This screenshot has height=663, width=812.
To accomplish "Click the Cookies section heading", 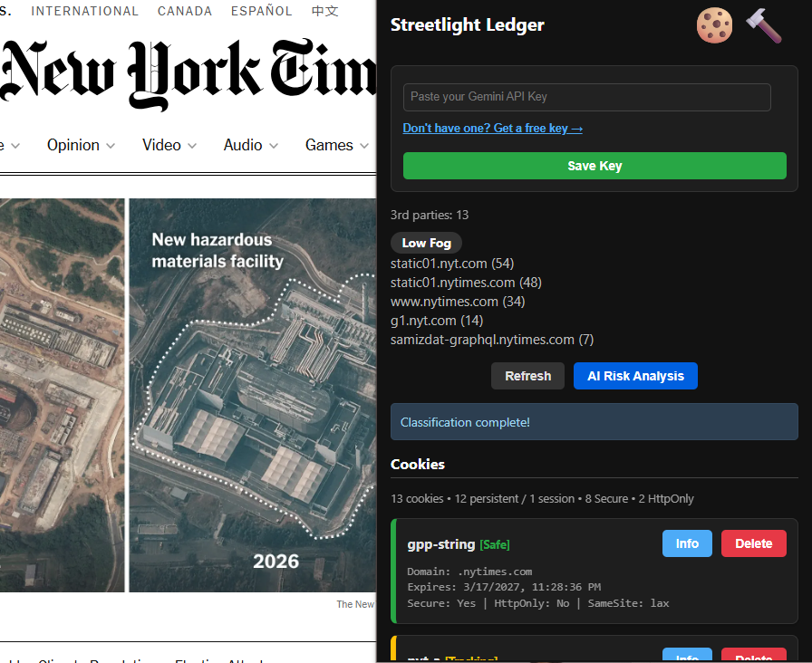I will pyautogui.click(x=418, y=465).
